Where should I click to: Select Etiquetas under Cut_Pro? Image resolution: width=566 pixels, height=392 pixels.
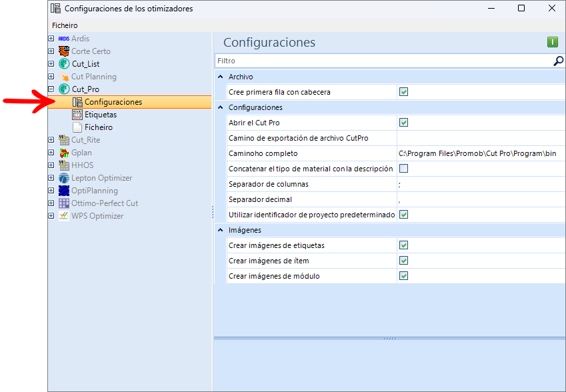[x=101, y=115]
